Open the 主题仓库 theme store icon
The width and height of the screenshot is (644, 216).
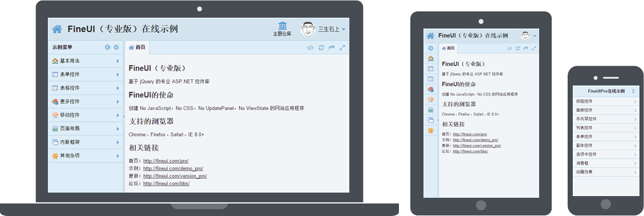pos(282,28)
